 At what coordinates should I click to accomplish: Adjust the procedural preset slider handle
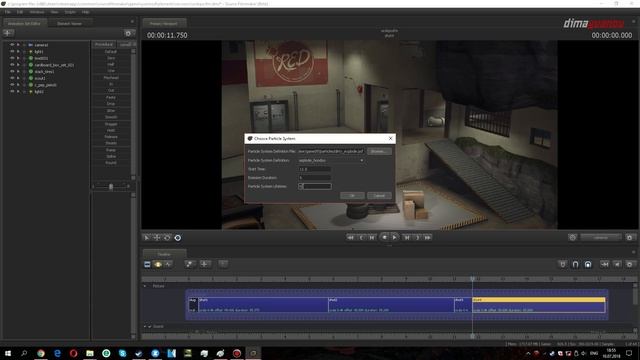click(111, 187)
